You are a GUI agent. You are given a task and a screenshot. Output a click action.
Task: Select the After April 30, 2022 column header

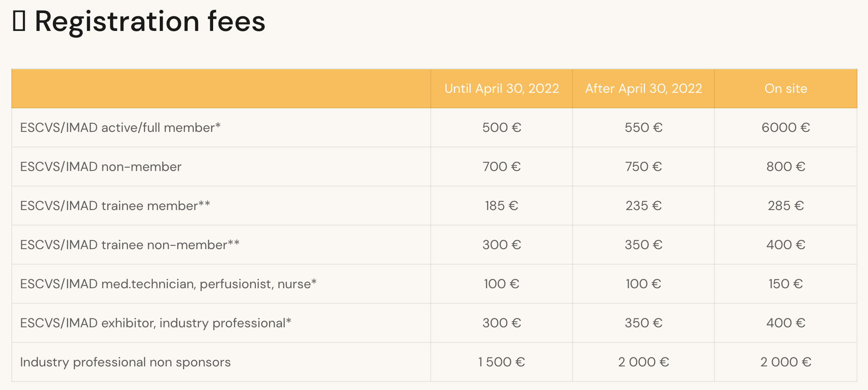pos(643,88)
